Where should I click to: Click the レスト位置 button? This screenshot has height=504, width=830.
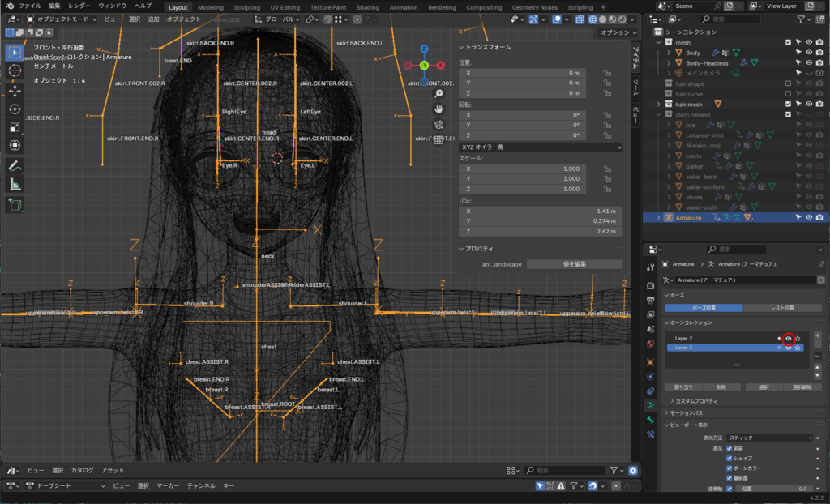783,308
